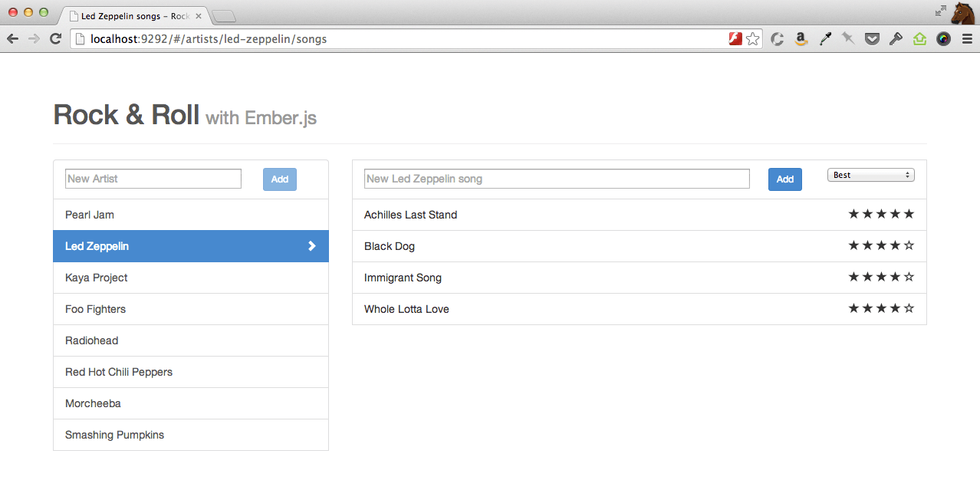The height and width of the screenshot is (490, 980).
Task: Open the Firefox hamburger menu
Action: tap(967, 38)
